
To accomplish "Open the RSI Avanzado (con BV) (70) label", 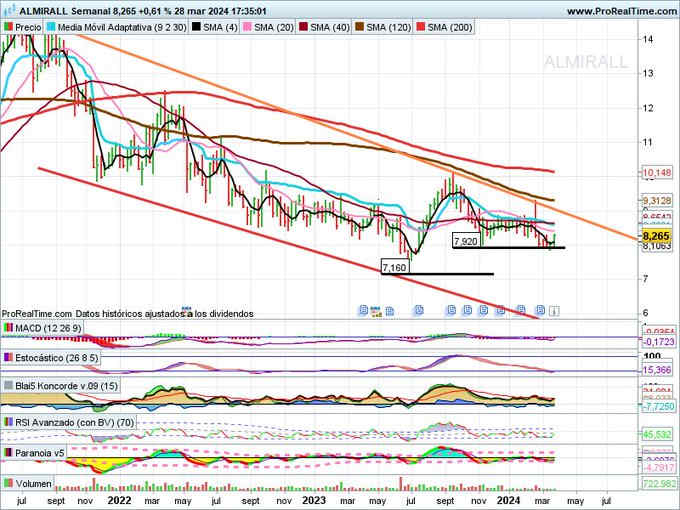I will tap(75, 422).
